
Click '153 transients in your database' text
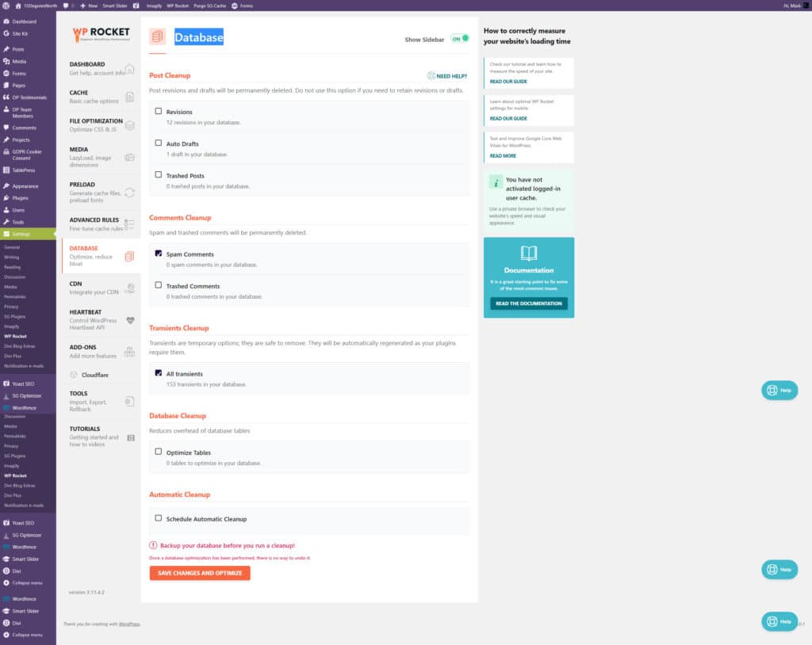click(x=206, y=384)
